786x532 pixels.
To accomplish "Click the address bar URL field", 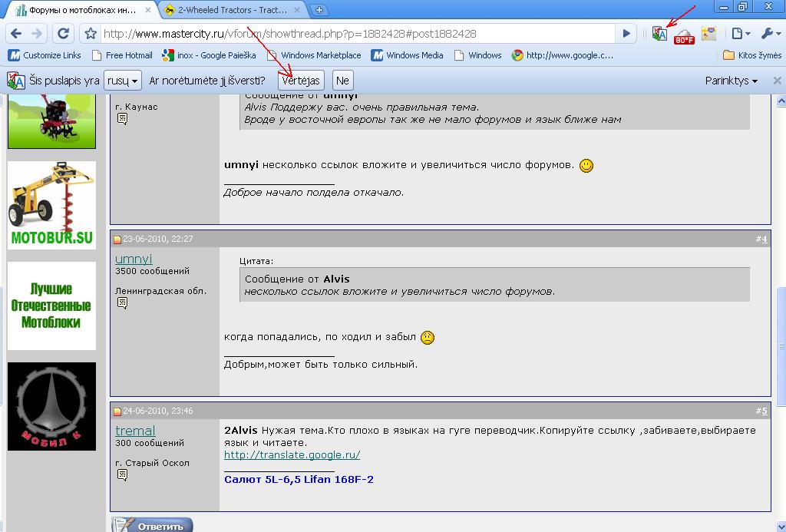I will click(x=356, y=34).
